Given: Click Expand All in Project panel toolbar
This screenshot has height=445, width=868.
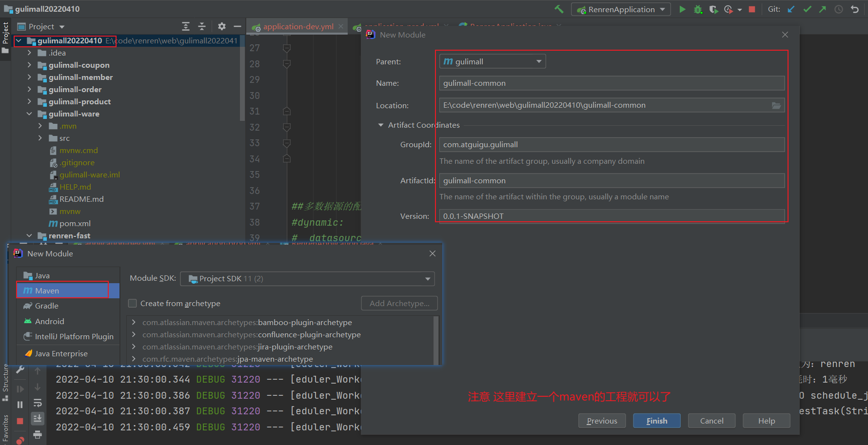Looking at the screenshot, I should (x=186, y=26).
